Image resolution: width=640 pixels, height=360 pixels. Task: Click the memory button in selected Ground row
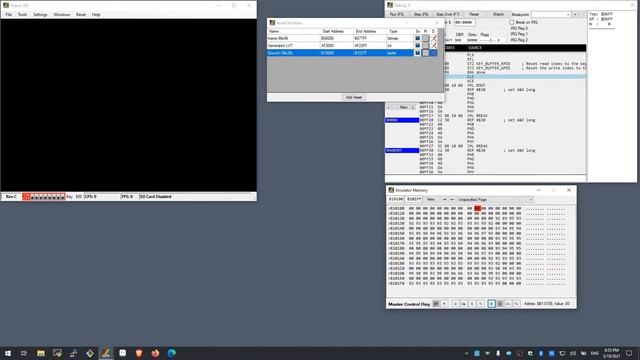coord(425,53)
